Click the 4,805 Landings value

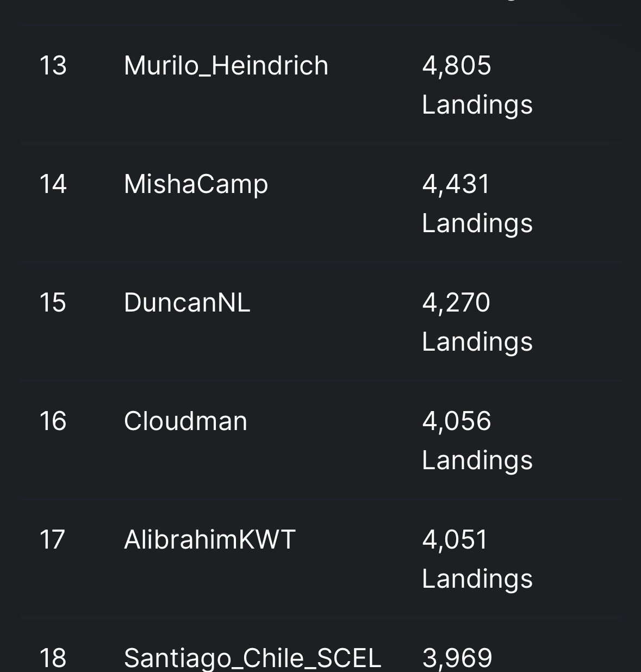[x=477, y=85]
